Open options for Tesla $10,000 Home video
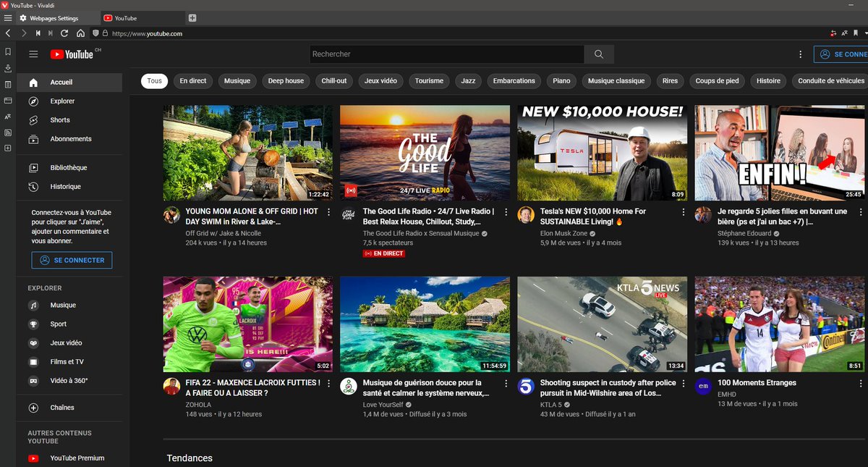This screenshot has height=467, width=868. (x=684, y=212)
